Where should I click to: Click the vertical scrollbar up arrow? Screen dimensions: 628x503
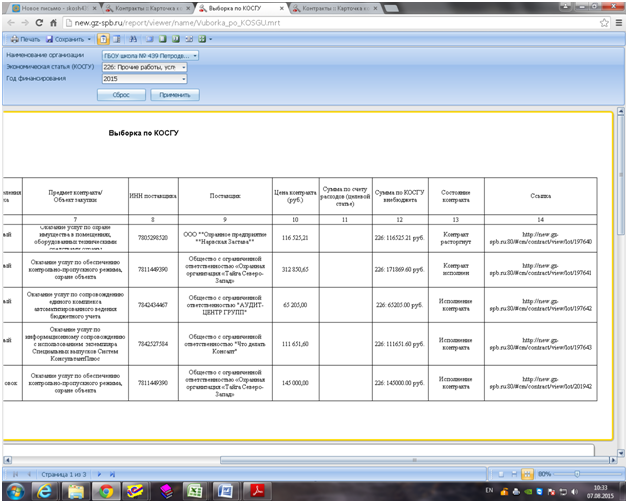point(621,111)
